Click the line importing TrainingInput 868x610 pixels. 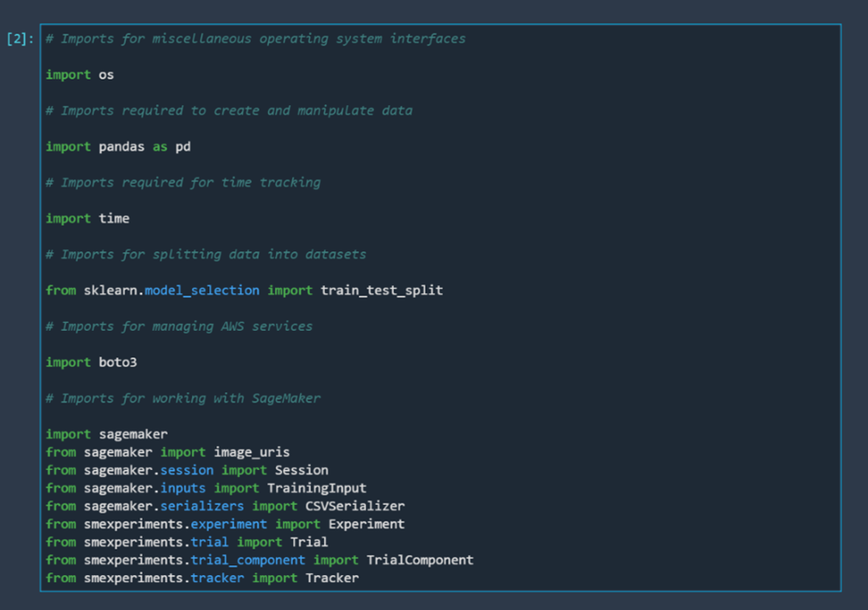pyautogui.click(x=206, y=488)
